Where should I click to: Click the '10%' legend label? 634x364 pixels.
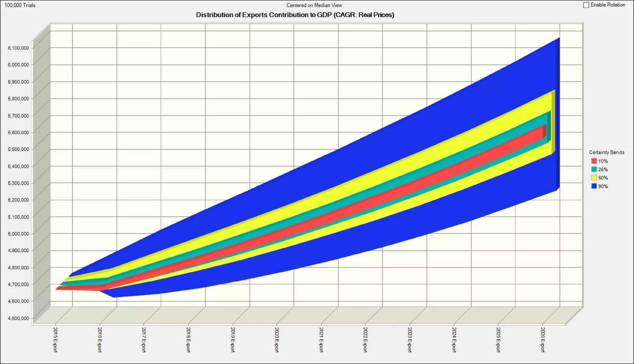pos(603,161)
